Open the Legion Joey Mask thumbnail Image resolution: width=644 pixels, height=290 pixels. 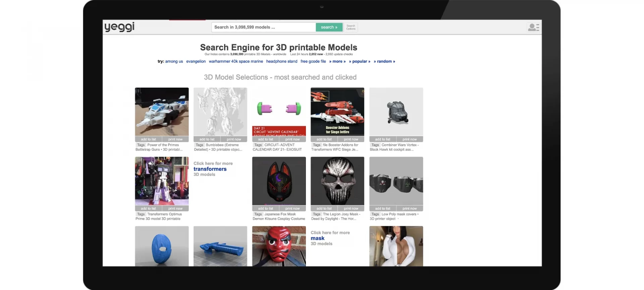coord(337,181)
